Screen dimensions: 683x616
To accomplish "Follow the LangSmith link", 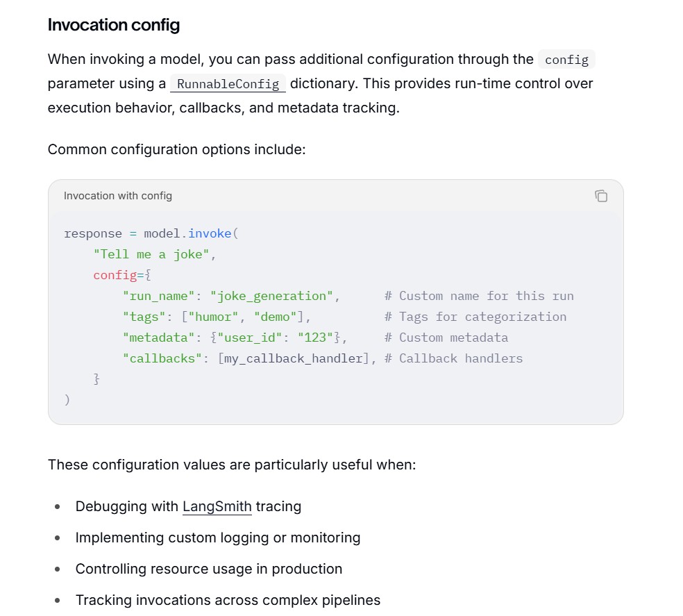I will click(217, 506).
